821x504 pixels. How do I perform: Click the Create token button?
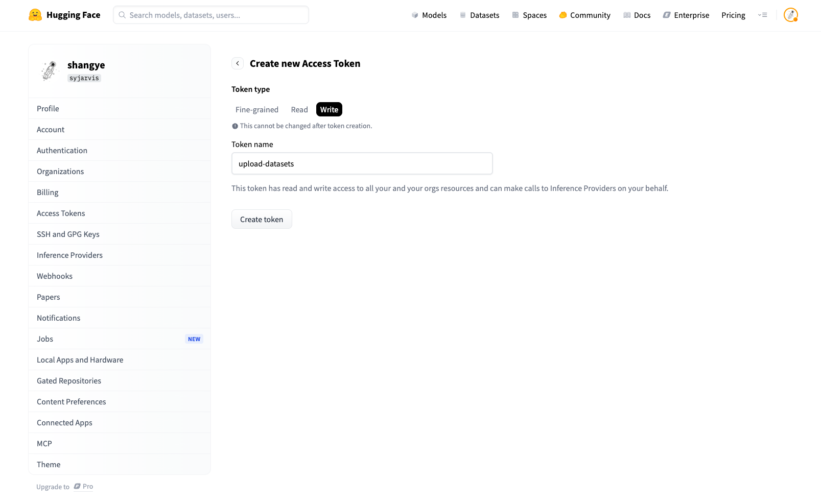tap(262, 219)
